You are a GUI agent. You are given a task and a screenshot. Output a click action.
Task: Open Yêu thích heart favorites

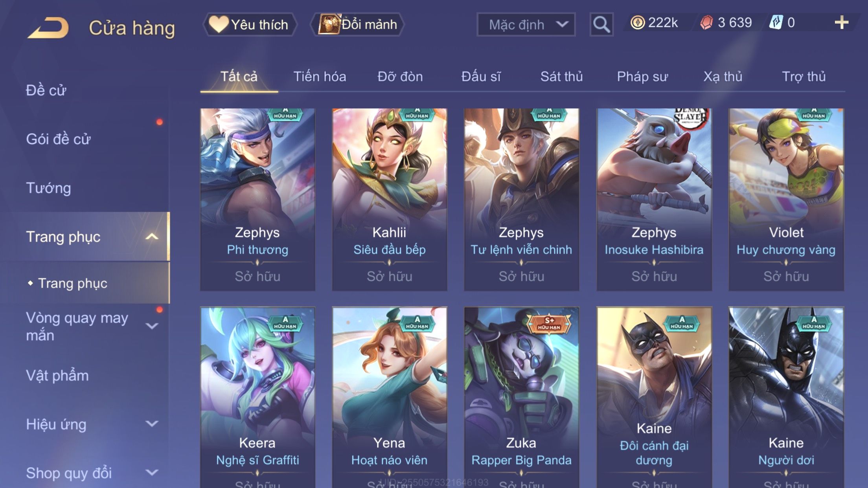[x=250, y=24]
